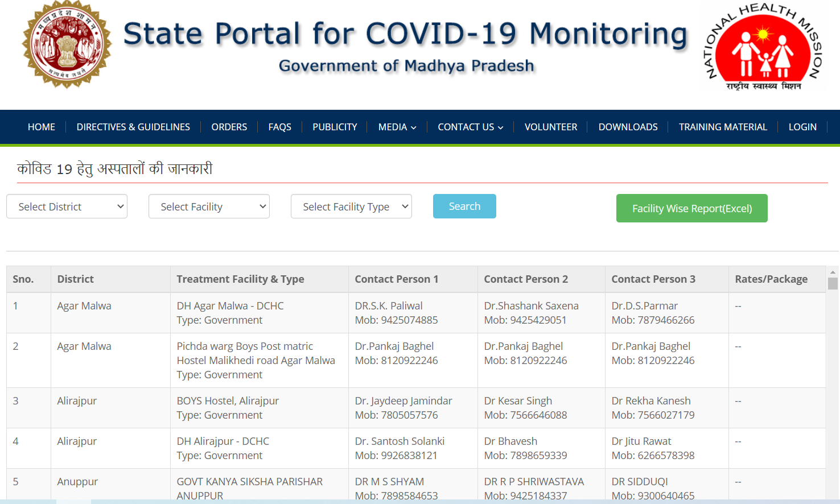Screen dimensions: 840x504
Task: Select Dr Jitu Rawat contact cell
Action: click(666, 448)
